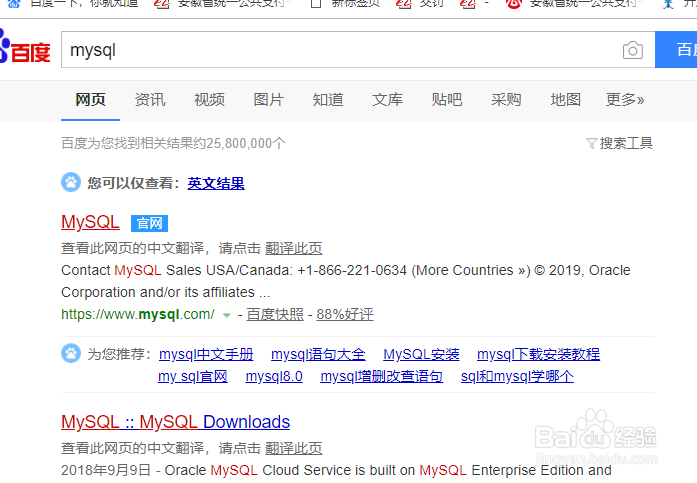The width and height of the screenshot is (697, 483).
Task: Click the Baidu logo
Action: pos(25,47)
